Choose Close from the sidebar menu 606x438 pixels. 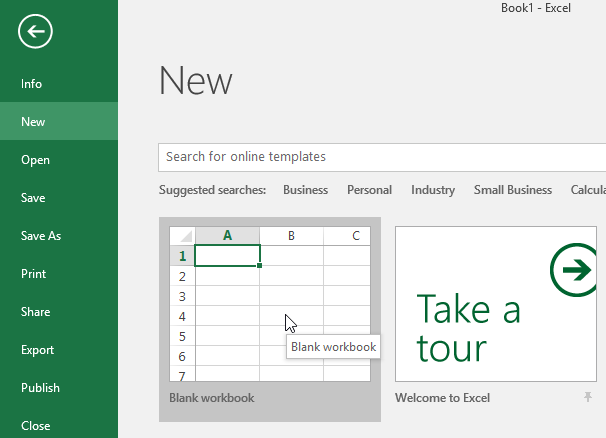[x=35, y=425]
